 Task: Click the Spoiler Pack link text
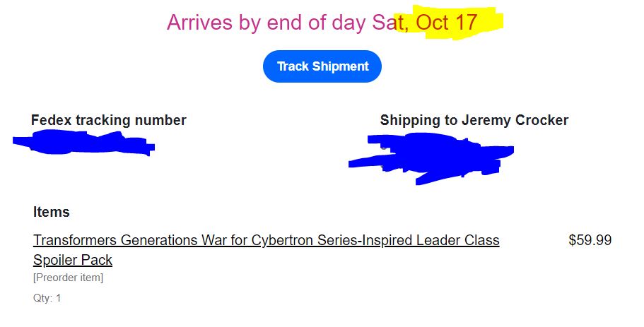click(x=73, y=260)
